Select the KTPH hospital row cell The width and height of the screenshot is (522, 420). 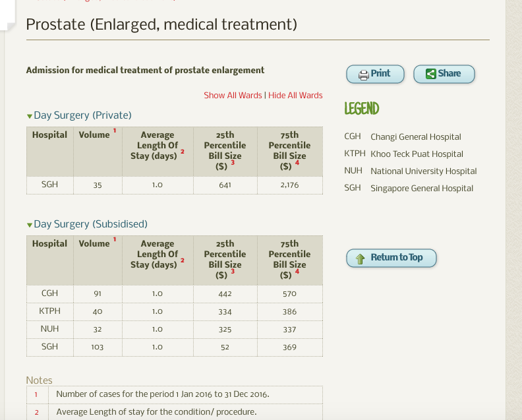coord(49,311)
